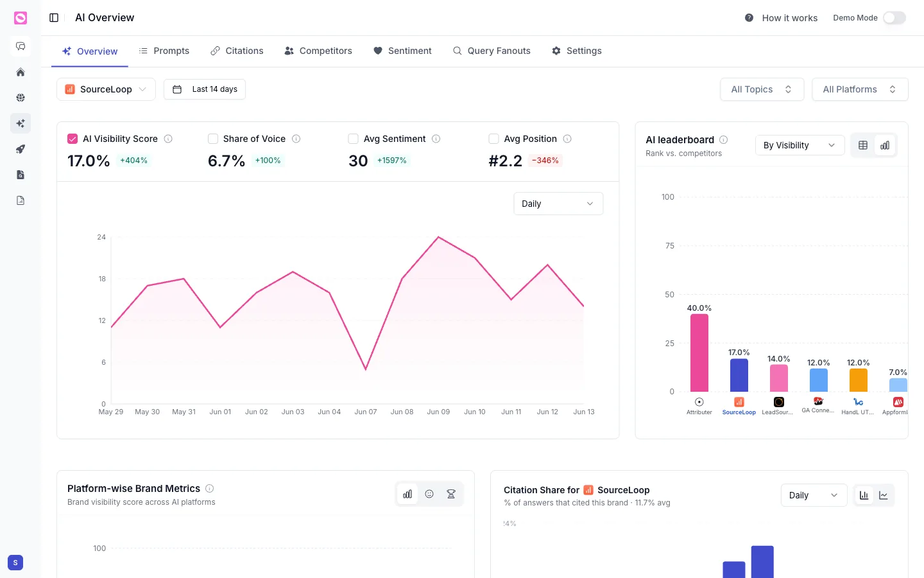Screen dimensions: 924x578
Task: Switch to the Overview tab
Action: click(90, 51)
